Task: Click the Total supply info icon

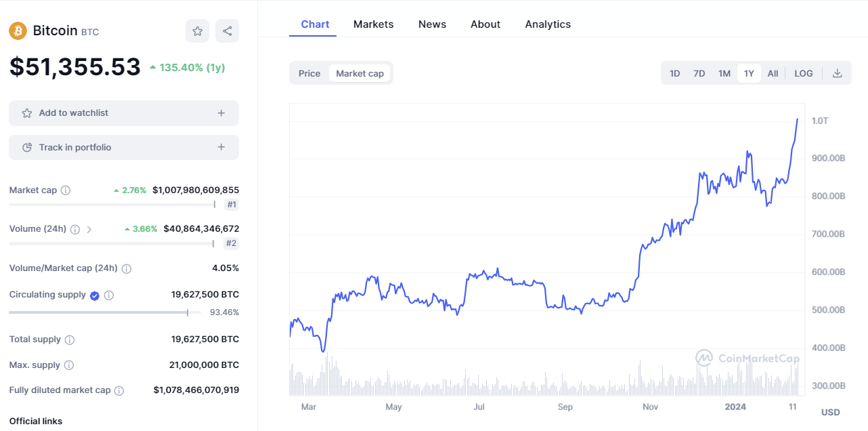Action: tap(70, 340)
